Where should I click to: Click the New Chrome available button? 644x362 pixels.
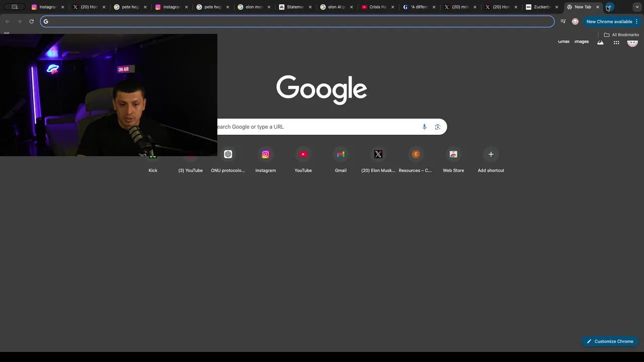tap(609, 22)
